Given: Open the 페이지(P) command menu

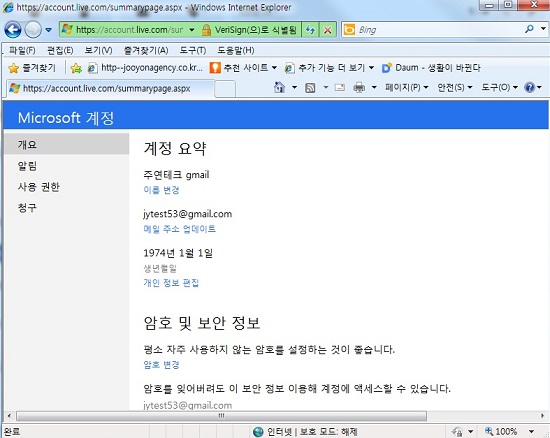Looking at the screenshot, I should click(x=407, y=87).
